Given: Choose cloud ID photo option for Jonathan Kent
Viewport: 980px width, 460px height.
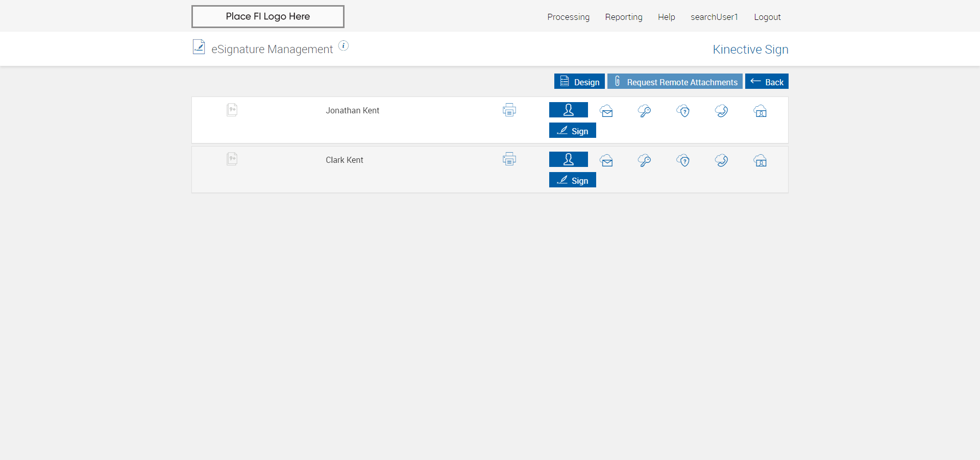Looking at the screenshot, I should 760,111.
